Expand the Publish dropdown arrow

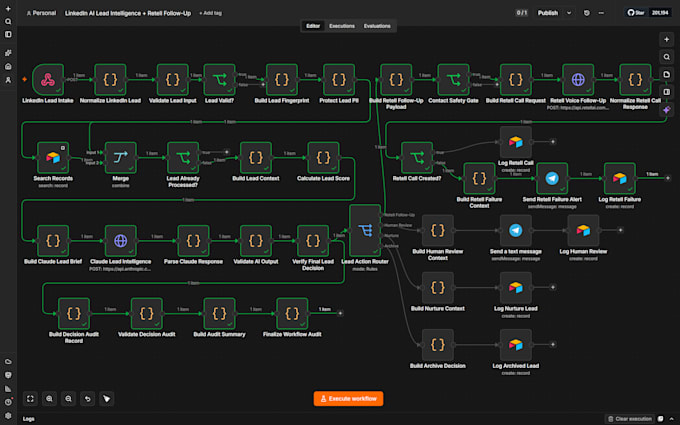tap(569, 13)
